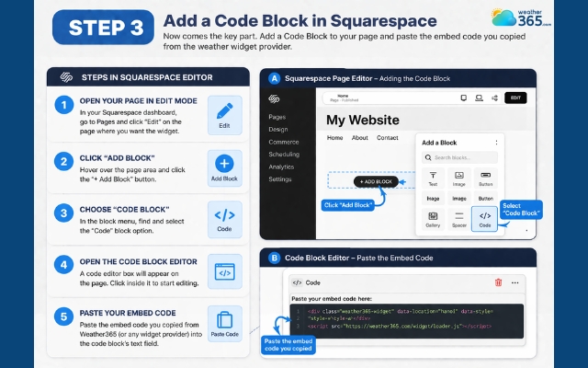588x368 pixels.
Task: Click the magnifier icon in Search blocks field
Action: [428, 157]
